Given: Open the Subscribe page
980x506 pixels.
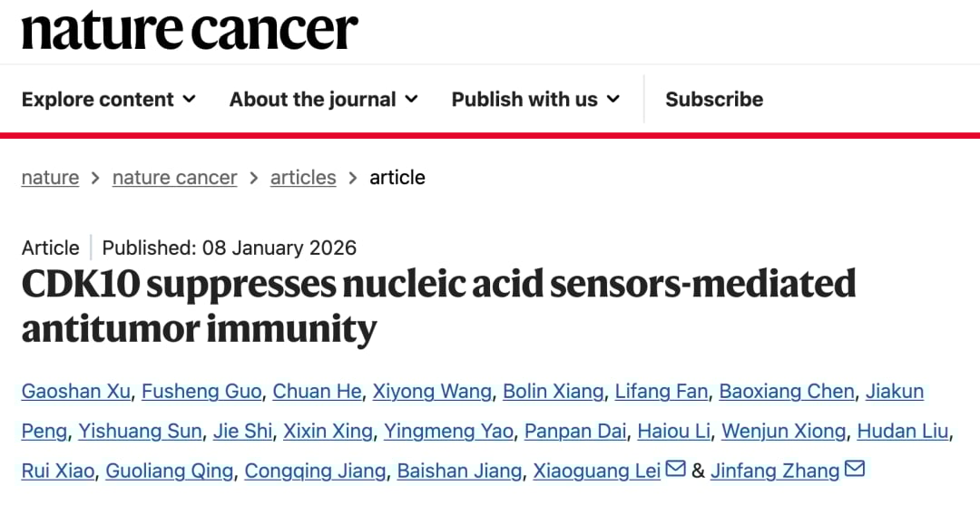Looking at the screenshot, I should pyautogui.click(x=714, y=99).
